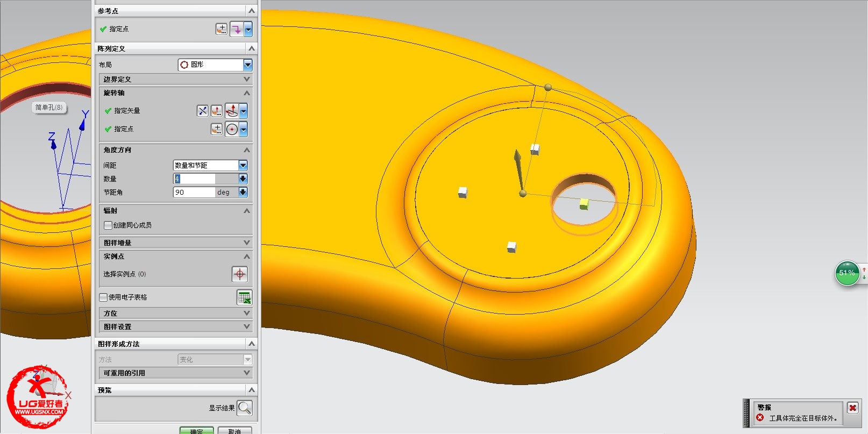Collapse the 参考点 section
Image resolution: width=868 pixels, height=434 pixels.
(x=251, y=11)
